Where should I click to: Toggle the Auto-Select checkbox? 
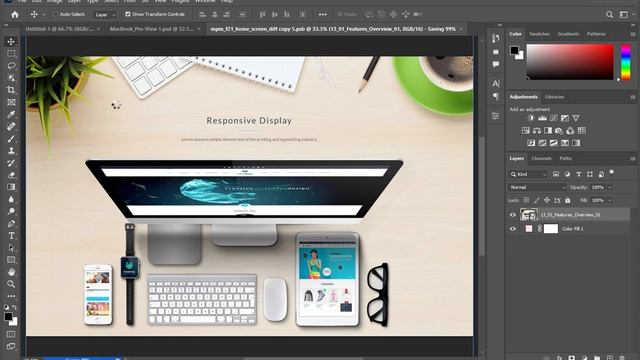[x=55, y=14]
